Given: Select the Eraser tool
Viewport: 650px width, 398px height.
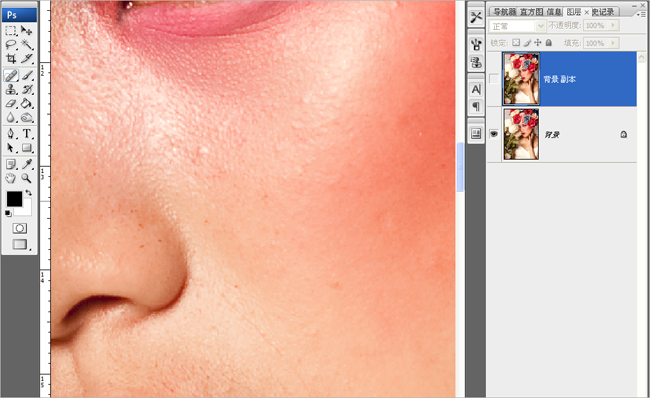Looking at the screenshot, I should (11, 103).
